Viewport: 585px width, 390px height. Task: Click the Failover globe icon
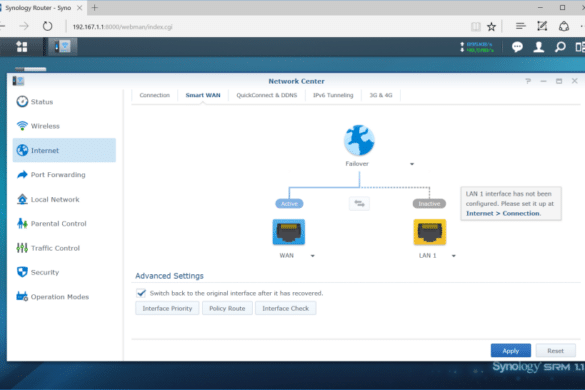tap(359, 140)
